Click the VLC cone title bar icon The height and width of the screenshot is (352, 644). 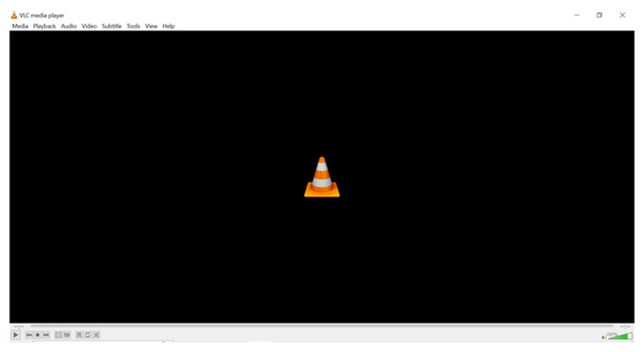[x=14, y=16]
